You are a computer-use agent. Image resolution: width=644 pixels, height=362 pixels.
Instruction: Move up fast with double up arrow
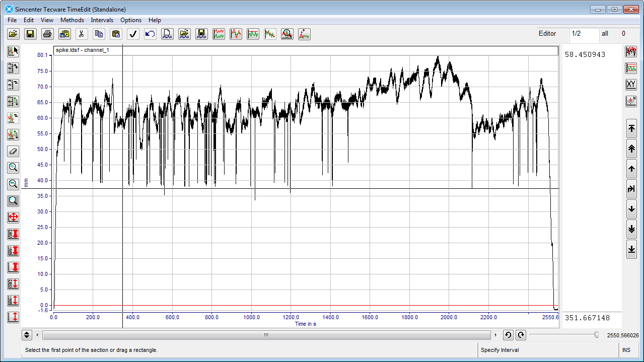631,149
